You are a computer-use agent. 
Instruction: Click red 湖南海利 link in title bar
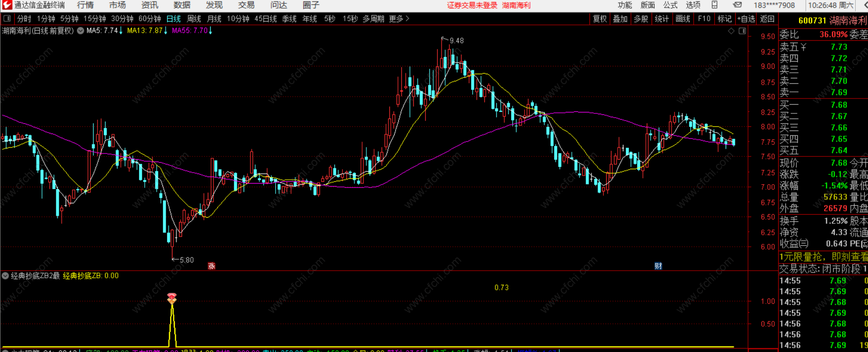point(516,5)
